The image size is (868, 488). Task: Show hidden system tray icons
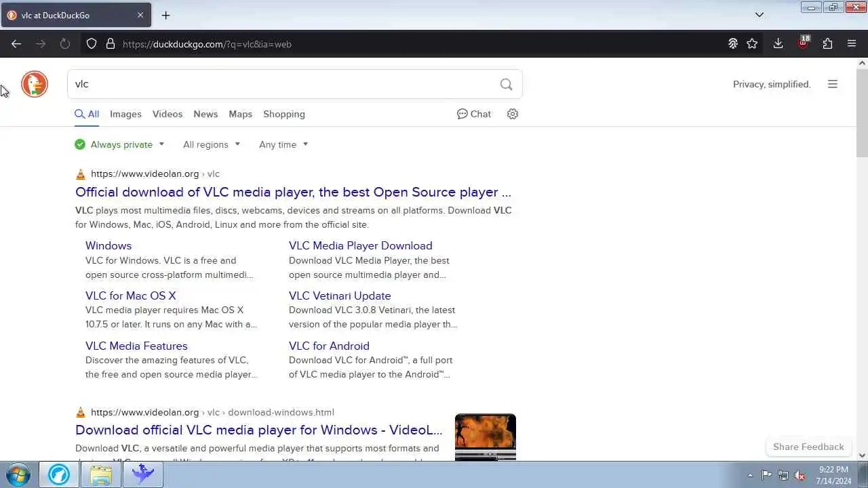click(x=750, y=475)
